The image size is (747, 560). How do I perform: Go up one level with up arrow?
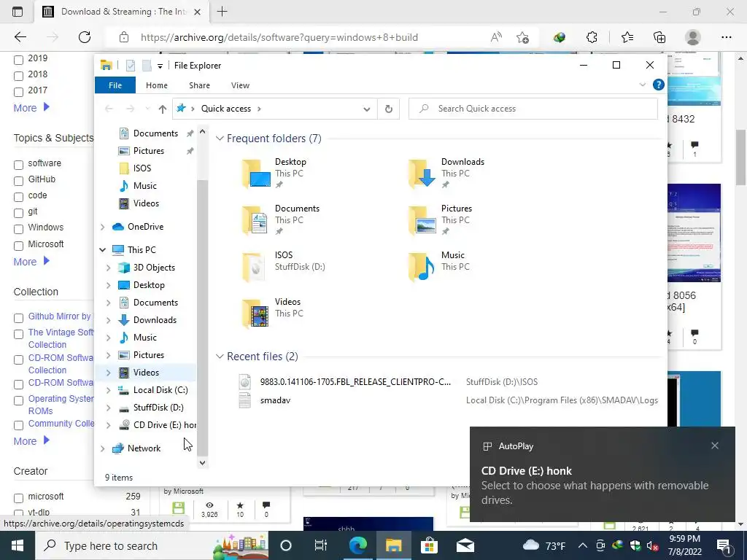[163, 109]
